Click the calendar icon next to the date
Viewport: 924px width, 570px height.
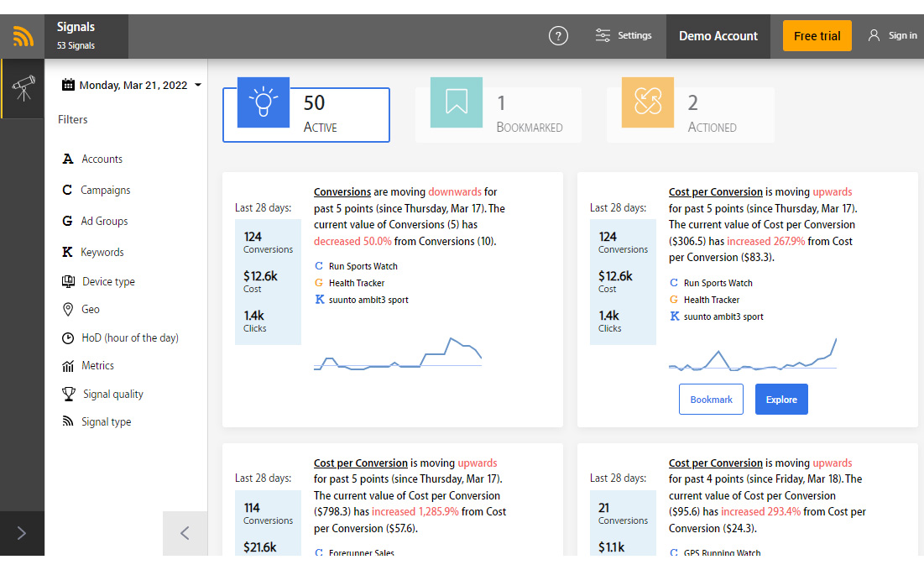pyautogui.click(x=68, y=85)
